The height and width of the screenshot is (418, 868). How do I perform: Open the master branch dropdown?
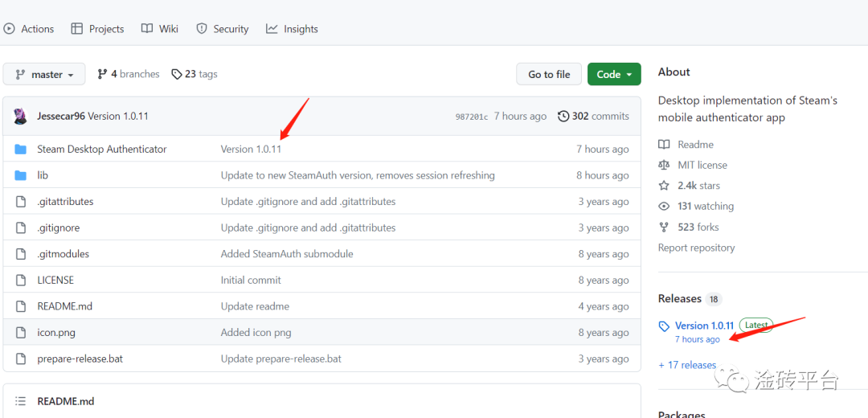point(44,74)
